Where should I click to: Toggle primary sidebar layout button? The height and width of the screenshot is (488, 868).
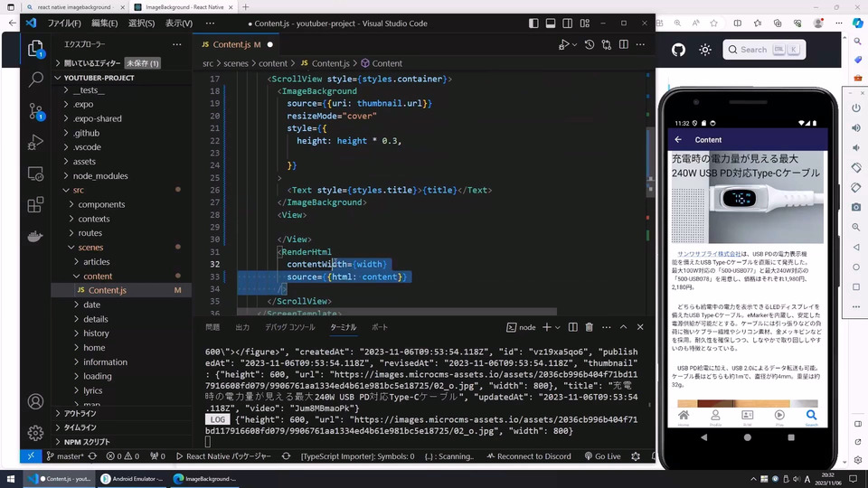click(533, 23)
